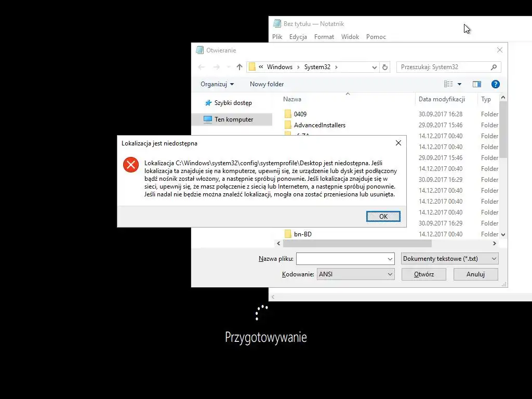
Task: Click OK in the location unavailable error
Action: coord(383,217)
